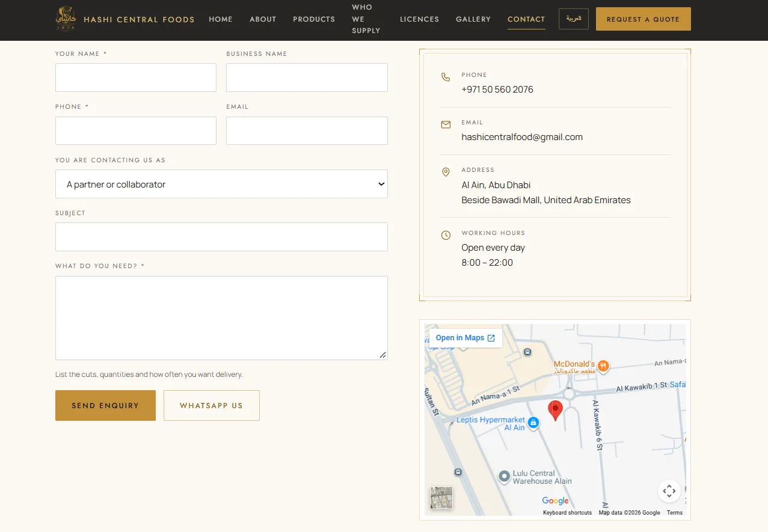Open the Gallery page
The image size is (768, 532).
pos(473,19)
